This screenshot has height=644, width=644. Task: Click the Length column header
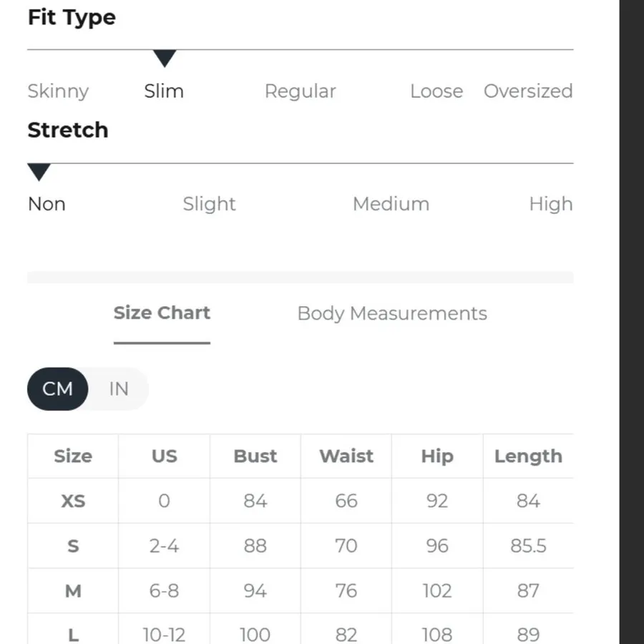pos(528,456)
